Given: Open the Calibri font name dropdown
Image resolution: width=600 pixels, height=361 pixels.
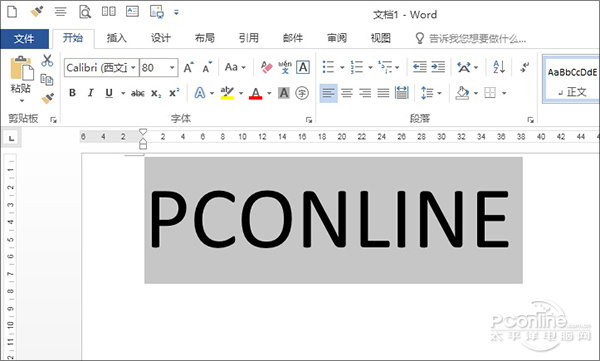Looking at the screenshot, I should (133, 68).
